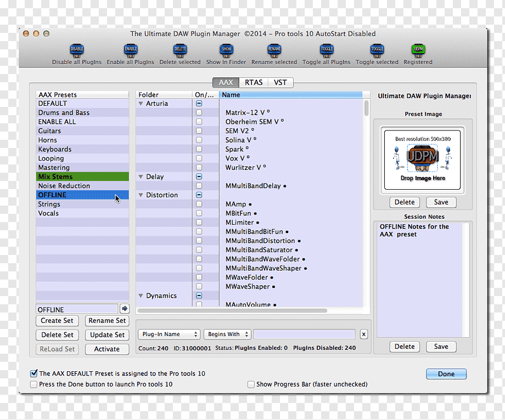Select the Mastering preset
The height and width of the screenshot is (420, 505).
(82, 168)
